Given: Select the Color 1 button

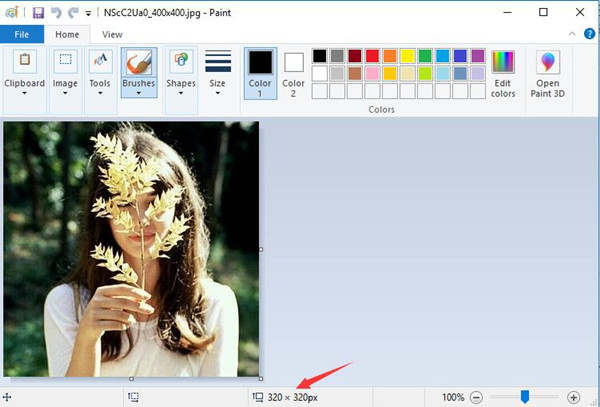Looking at the screenshot, I should pyautogui.click(x=260, y=73).
